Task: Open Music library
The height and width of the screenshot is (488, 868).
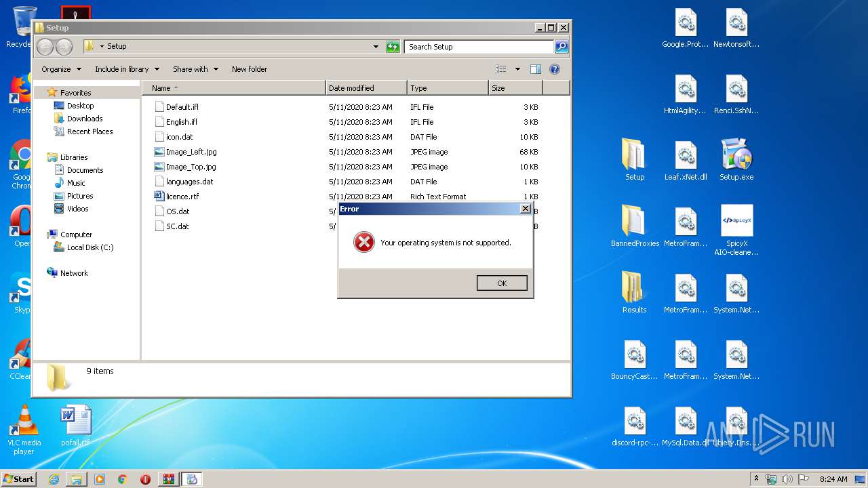Action: coord(76,183)
